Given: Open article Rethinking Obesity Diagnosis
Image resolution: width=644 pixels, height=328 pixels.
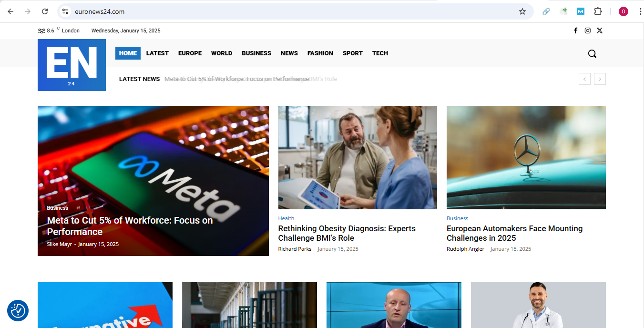Looking at the screenshot, I should 347,233.
